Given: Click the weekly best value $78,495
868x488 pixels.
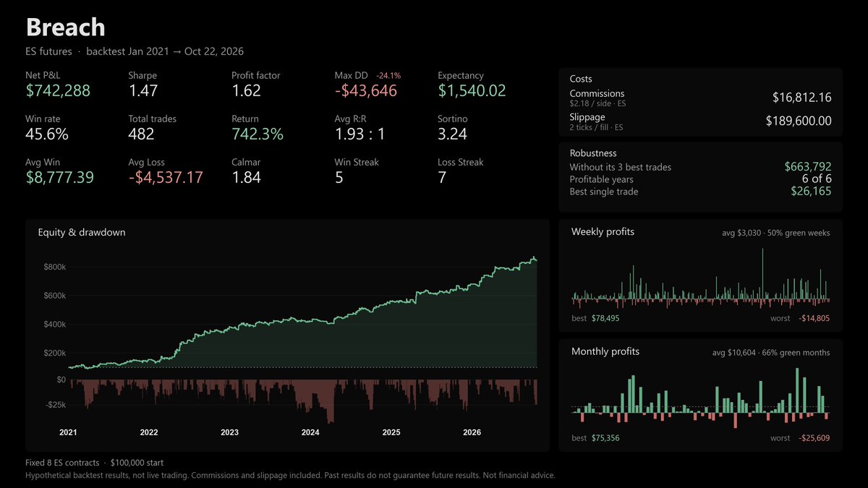Looking at the screenshot, I should (605, 318).
